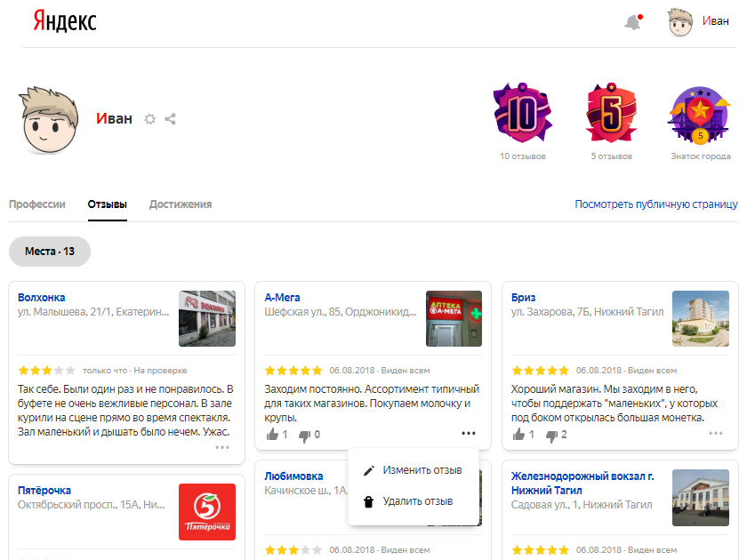747x560 pixels.
Task: Open the Бриз place link
Action: tap(523, 298)
